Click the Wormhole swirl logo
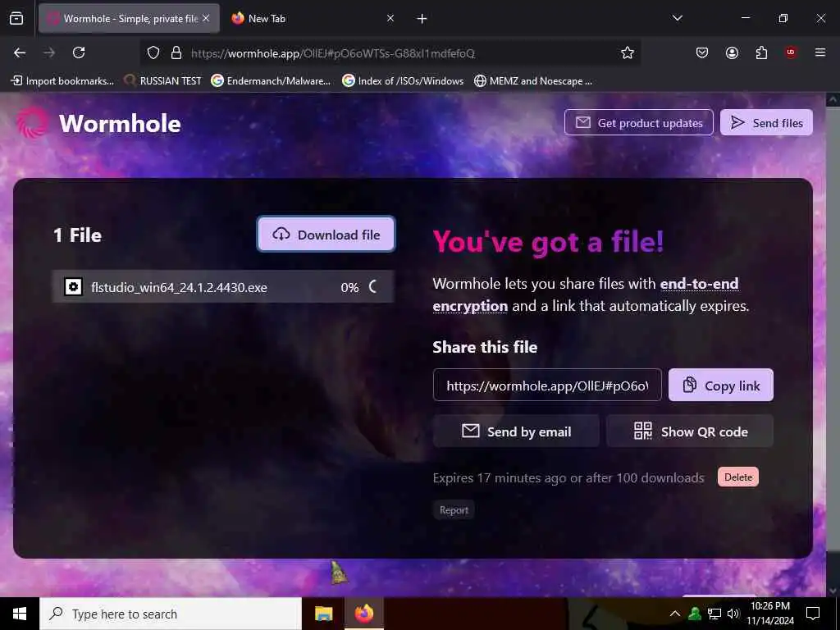The width and height of the screenshot is (840, 630). click(33, 123)
